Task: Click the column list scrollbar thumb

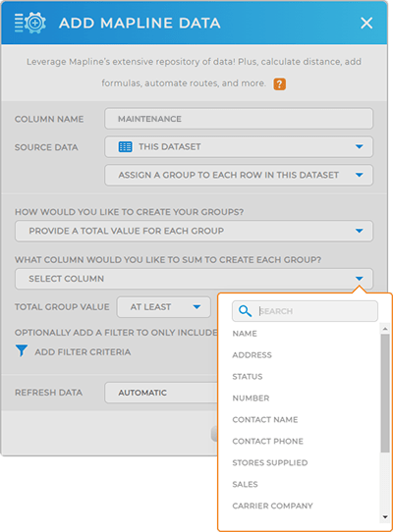Action: [x=385, y=394]
